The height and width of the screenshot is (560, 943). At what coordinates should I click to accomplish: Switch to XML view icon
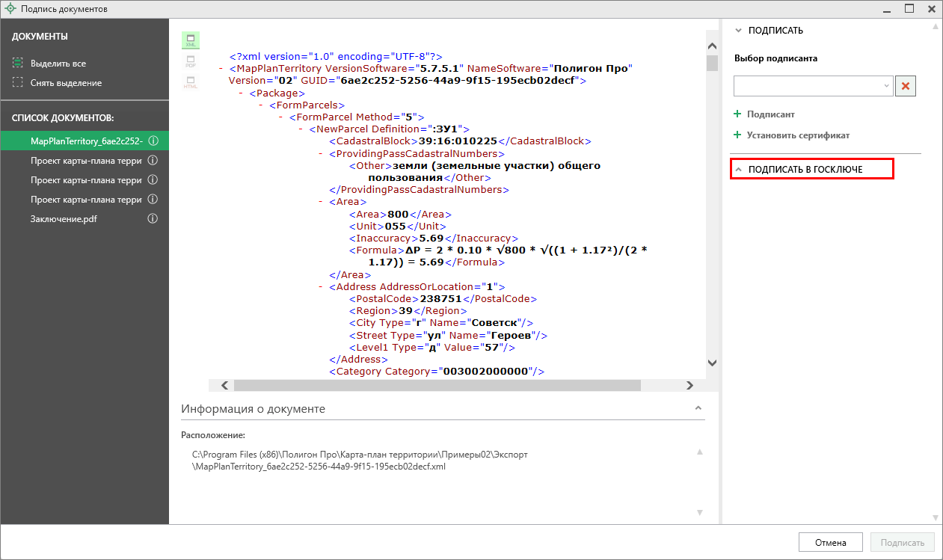[x=191, y=40]
